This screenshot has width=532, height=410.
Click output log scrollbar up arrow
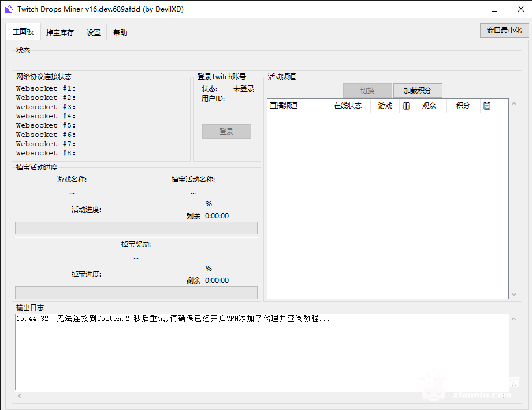[x=514, y=319]
